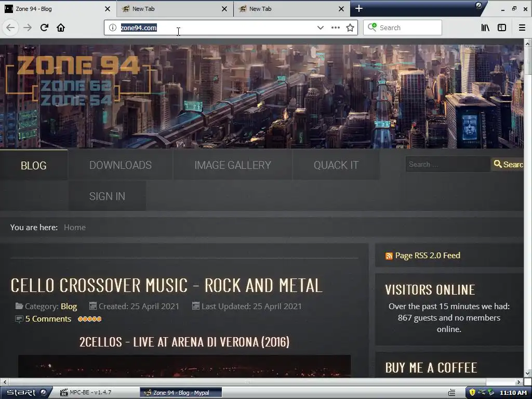The width and height of the screenshot is (532, 399).
Task: Click the Home breadcrumb link
Action: pos(75,228)
